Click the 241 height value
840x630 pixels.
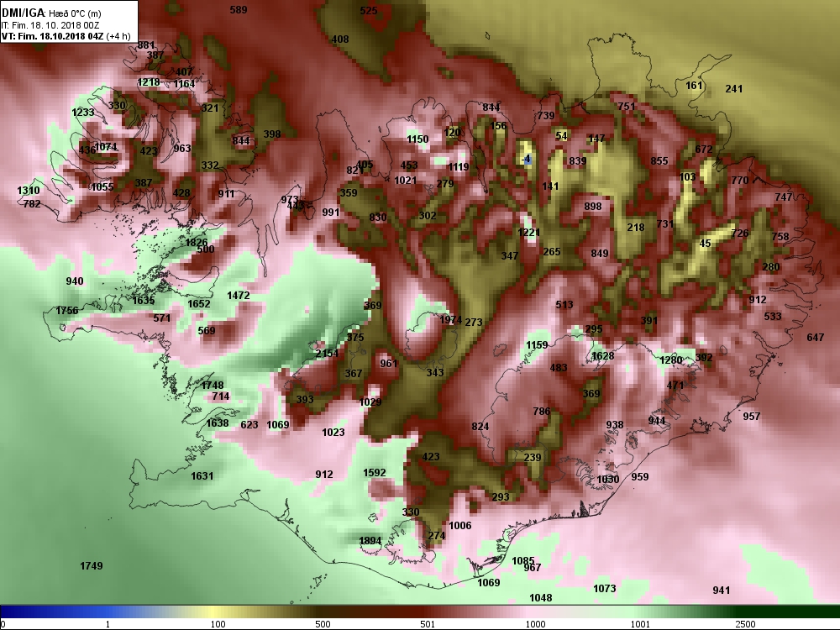click(x=734, y=88)
